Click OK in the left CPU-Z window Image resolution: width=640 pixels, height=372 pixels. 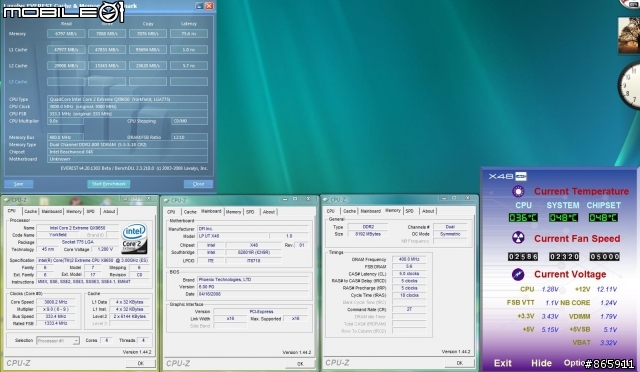[140, 363]
